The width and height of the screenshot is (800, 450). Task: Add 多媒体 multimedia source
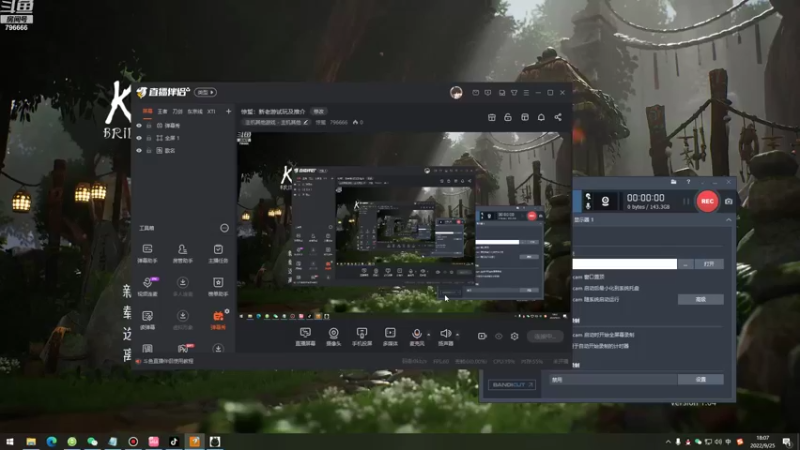(390, 337)
